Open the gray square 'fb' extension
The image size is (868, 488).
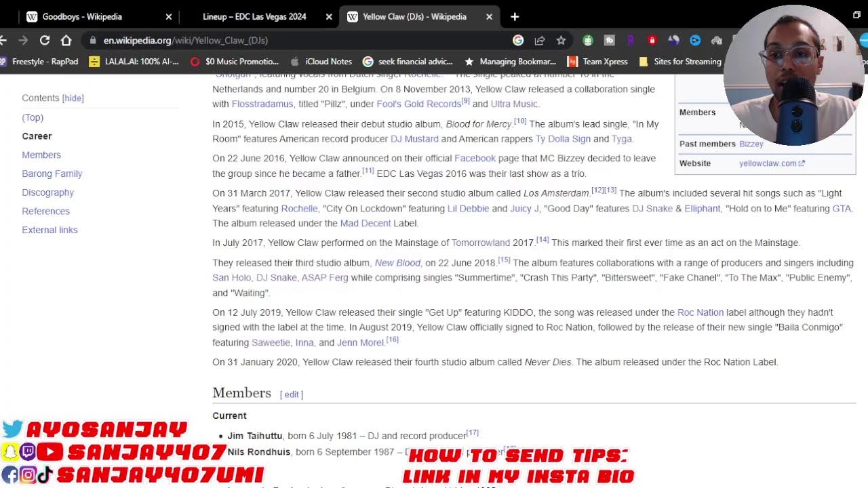click(610, 40)
